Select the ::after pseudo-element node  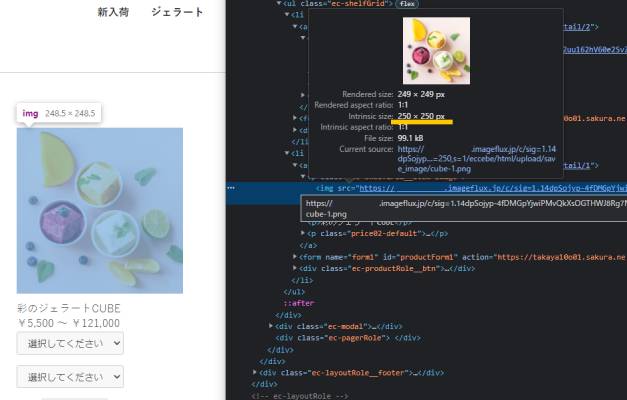point(297,303)
